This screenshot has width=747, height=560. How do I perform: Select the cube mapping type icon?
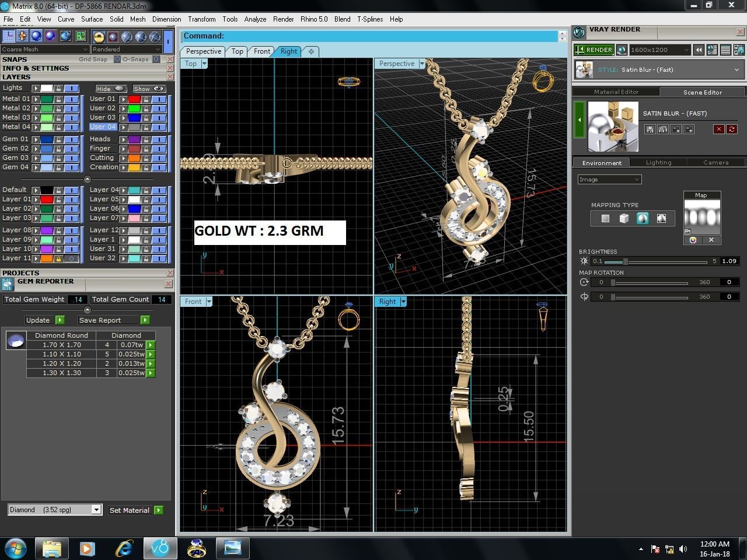(624, 218)
